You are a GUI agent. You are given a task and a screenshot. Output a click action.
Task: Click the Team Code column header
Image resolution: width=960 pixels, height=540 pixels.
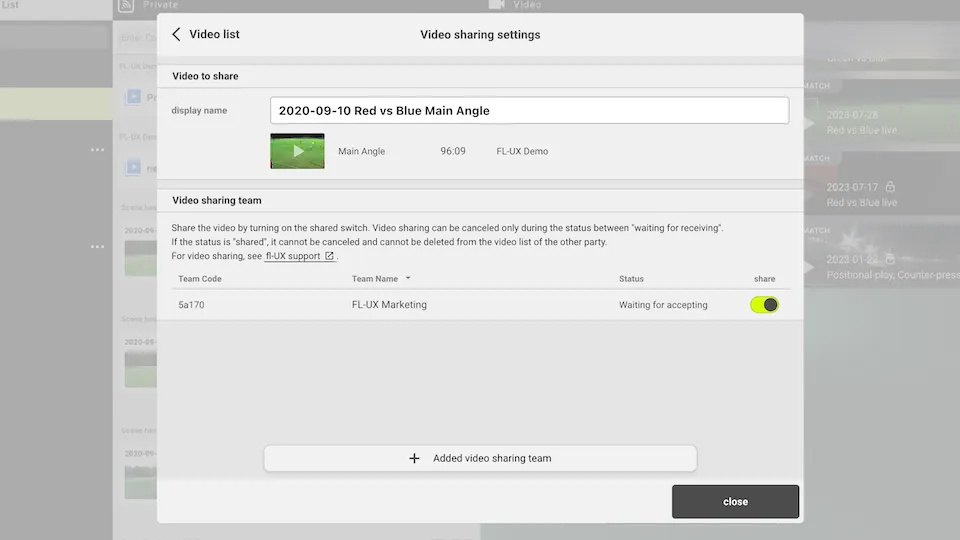pos(200,279)
